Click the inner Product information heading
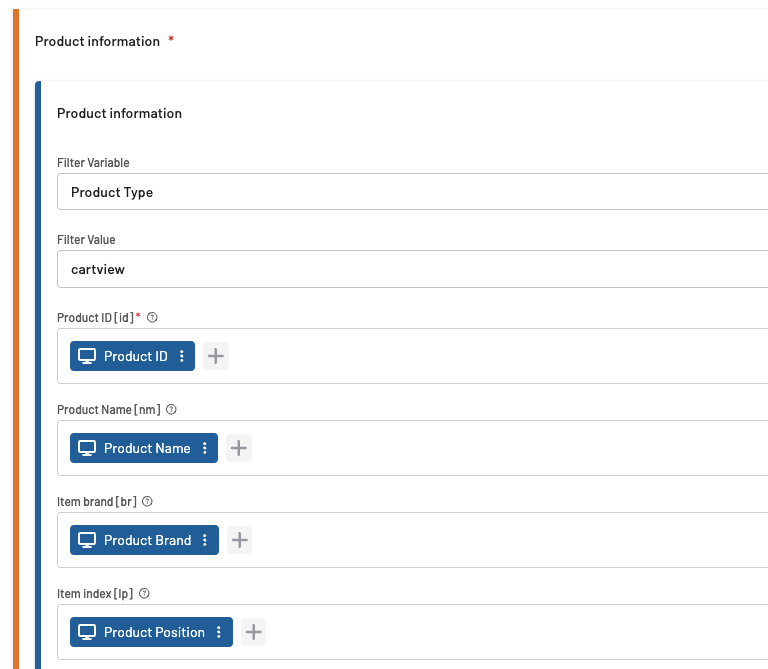Image resolution: width=768 pixels, height=669 pixels. pyautogui.click(x=120, y=113)
